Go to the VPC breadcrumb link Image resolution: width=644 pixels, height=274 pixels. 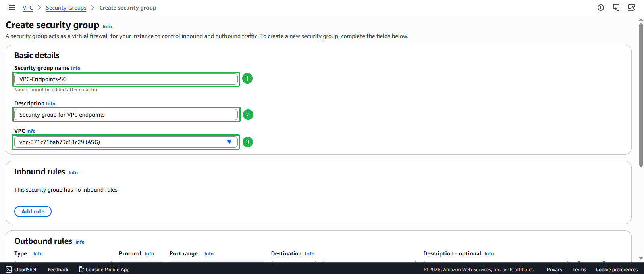point(28,8)
